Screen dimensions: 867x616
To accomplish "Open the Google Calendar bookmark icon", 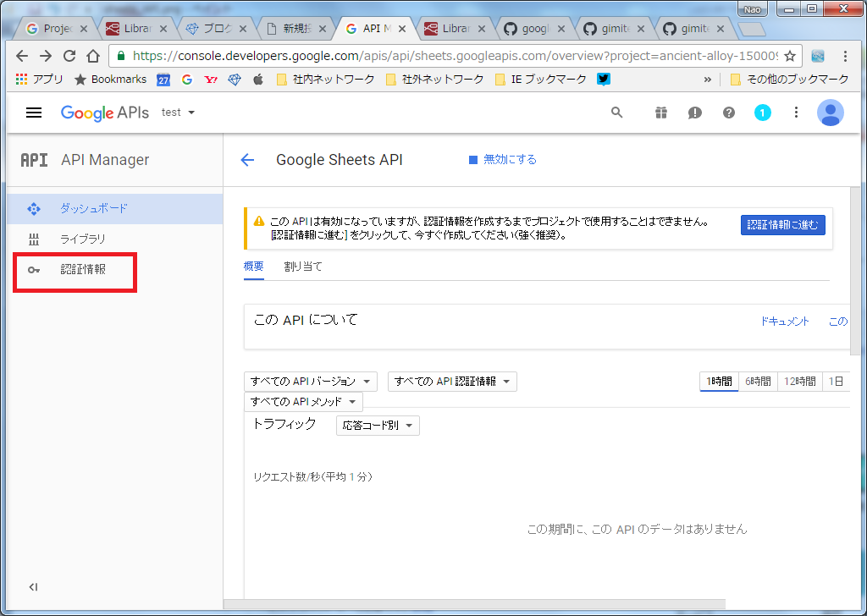I will (163, 80).
